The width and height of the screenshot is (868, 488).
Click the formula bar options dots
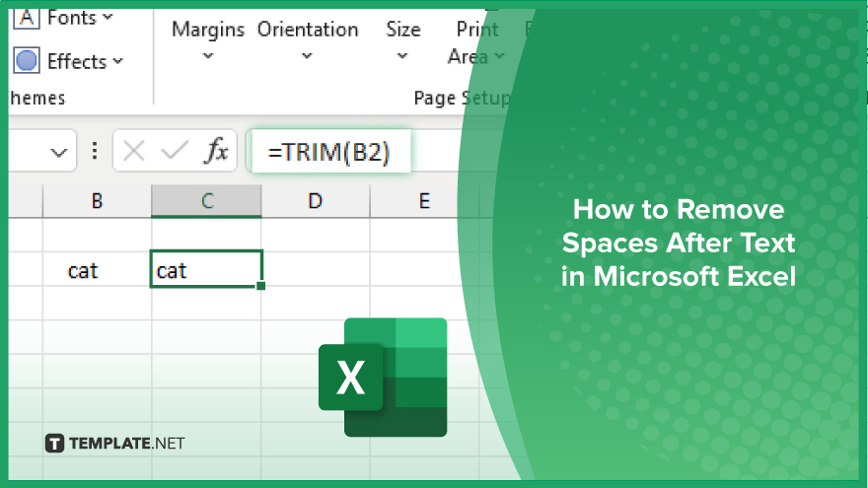[96, 151]
